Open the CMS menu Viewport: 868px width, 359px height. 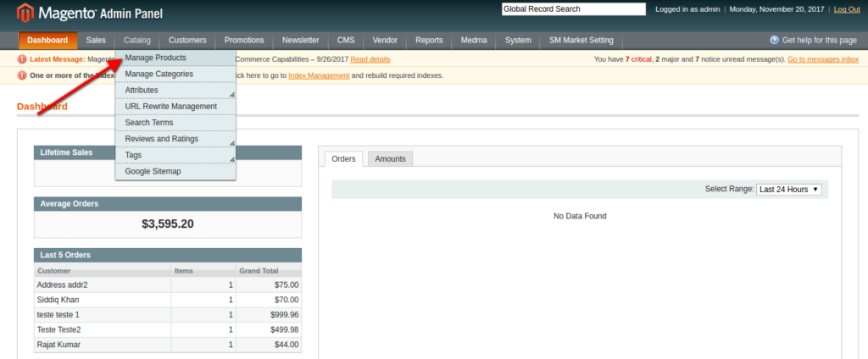346,41
